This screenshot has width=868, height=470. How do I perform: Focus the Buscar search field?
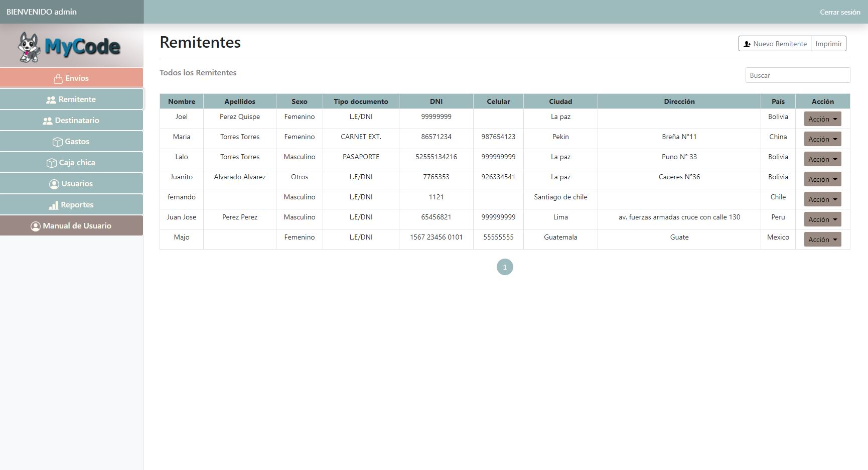797,75
